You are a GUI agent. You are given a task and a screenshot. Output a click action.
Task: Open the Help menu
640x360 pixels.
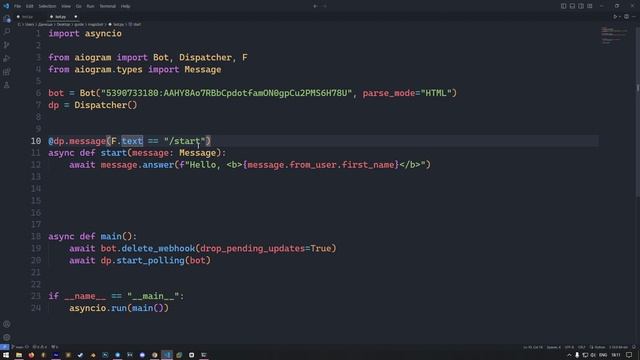[x=125, y=6]
